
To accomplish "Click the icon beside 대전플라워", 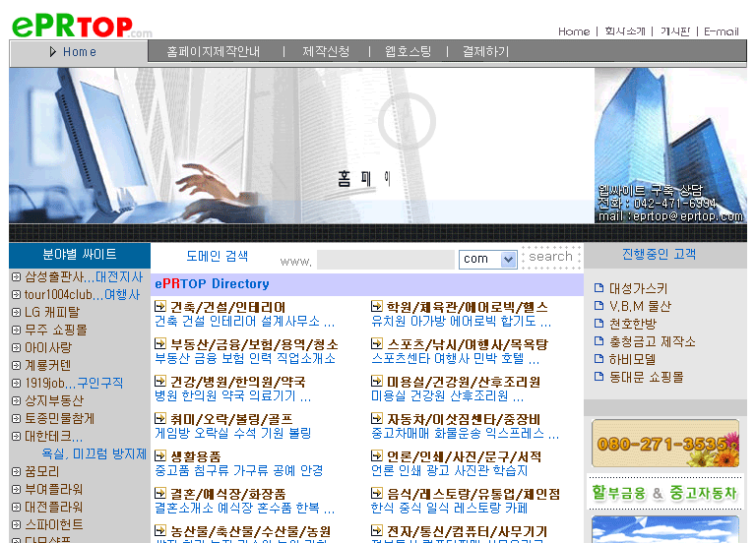I will (16, 508).
